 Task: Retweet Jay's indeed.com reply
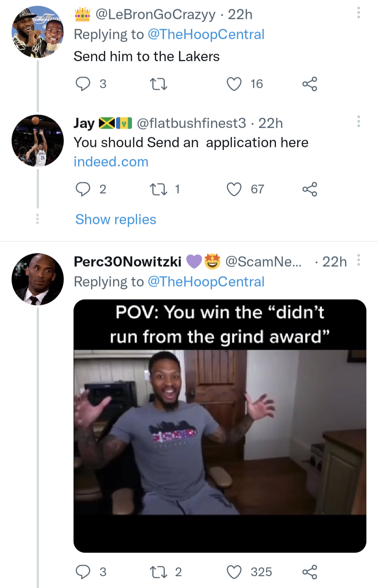(159, 189)
